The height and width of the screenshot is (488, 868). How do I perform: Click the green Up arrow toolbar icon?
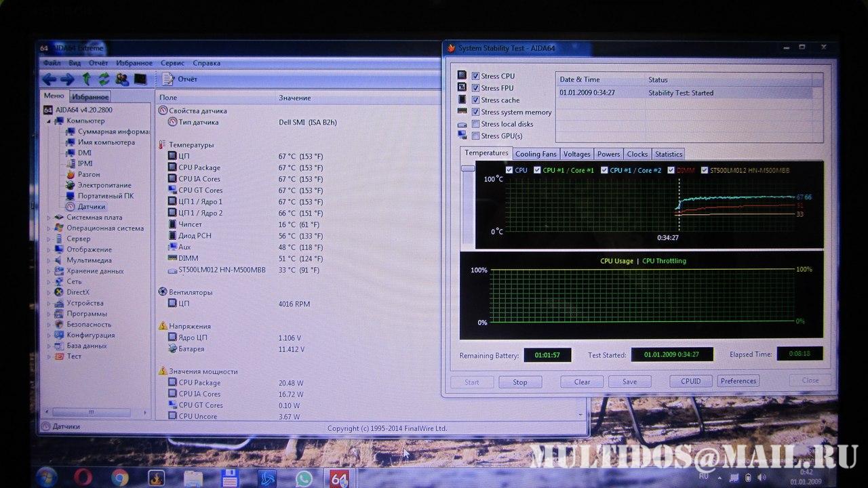click(x=86, y=79)
